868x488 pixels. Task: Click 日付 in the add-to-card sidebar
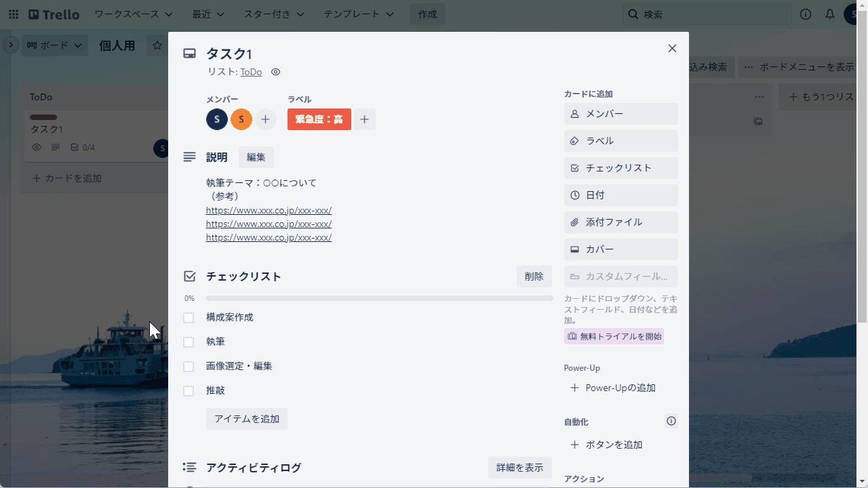coord(621,195)
